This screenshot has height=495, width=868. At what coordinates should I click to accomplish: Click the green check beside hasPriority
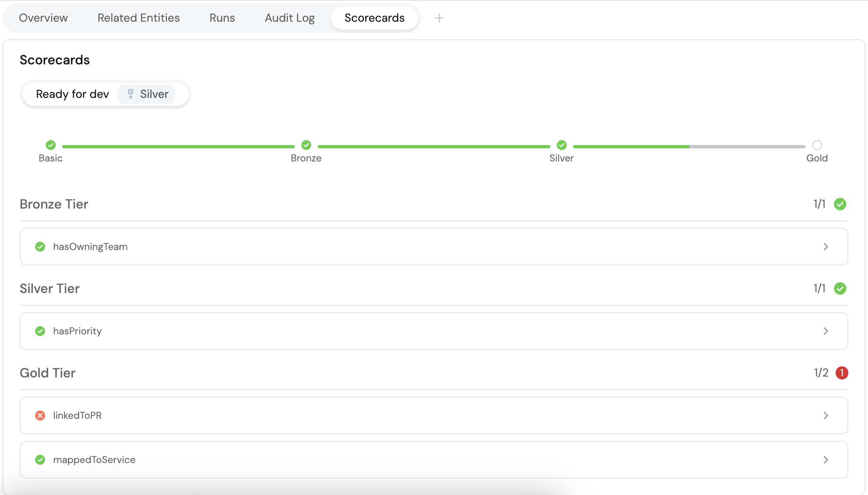point(40,331)
